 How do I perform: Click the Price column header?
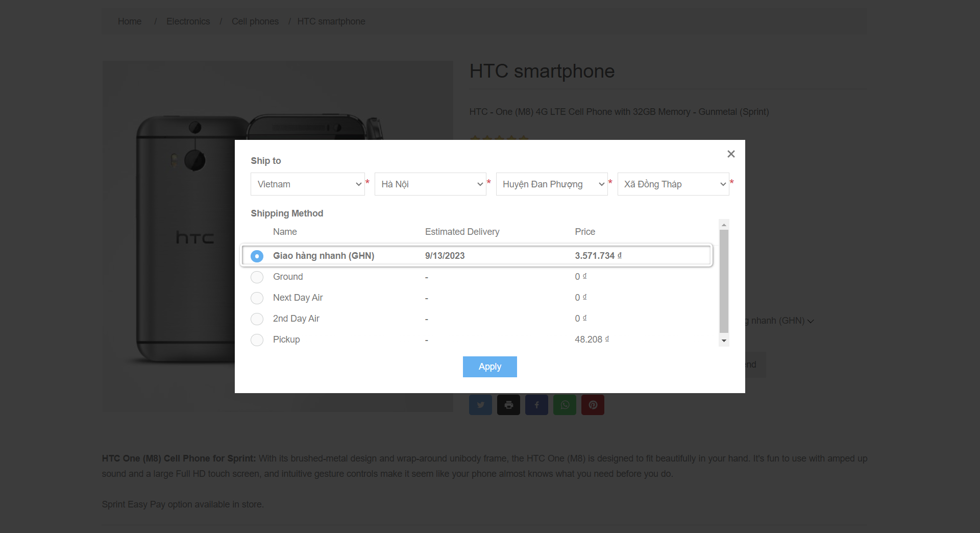click(x=585, y=232)
